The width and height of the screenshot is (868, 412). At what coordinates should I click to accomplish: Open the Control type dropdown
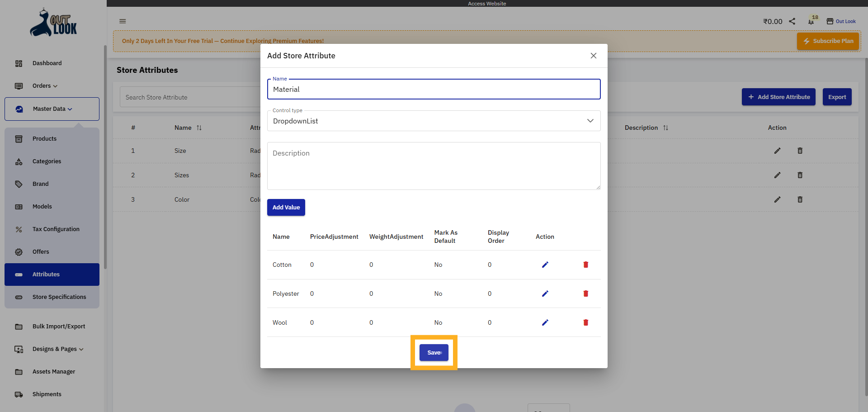click(590, 121)
